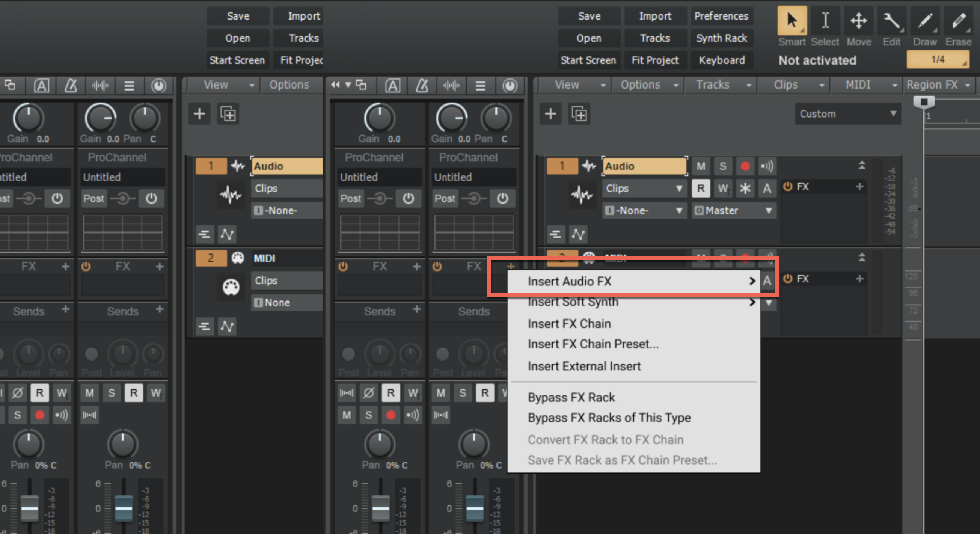Arm the Audio track record button
Image resolution: width=980 pixels, height=534 pixels.
pyautogui.click(x=745, y=166)
